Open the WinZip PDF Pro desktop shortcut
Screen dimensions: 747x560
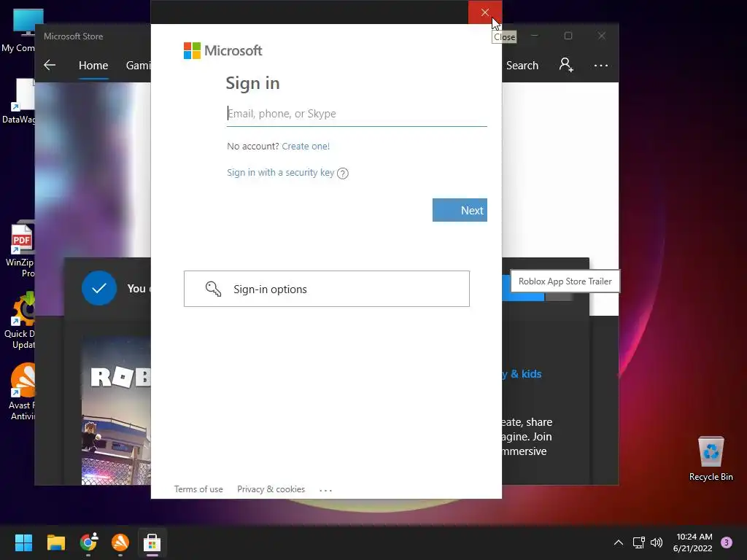click(21, 249)
